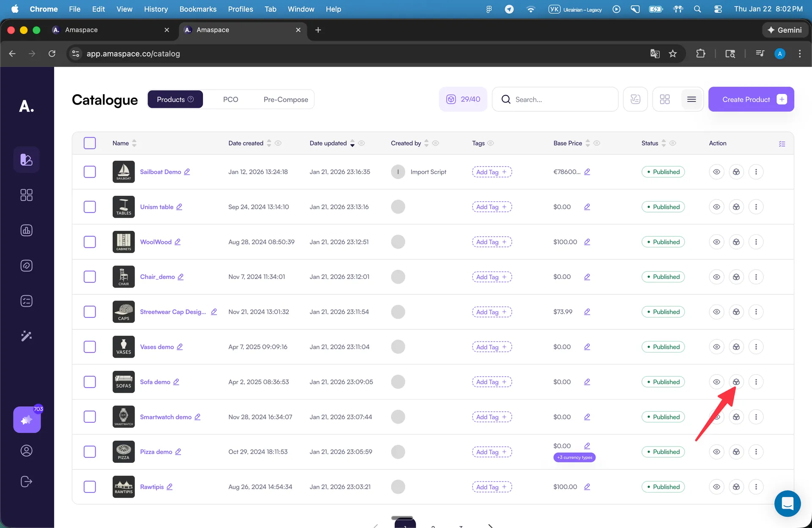Image resolution: width=812 pixels, height=528 pixels.
Task: Open the 3D cube icon for Sofa demo
Action: [736, 382]
